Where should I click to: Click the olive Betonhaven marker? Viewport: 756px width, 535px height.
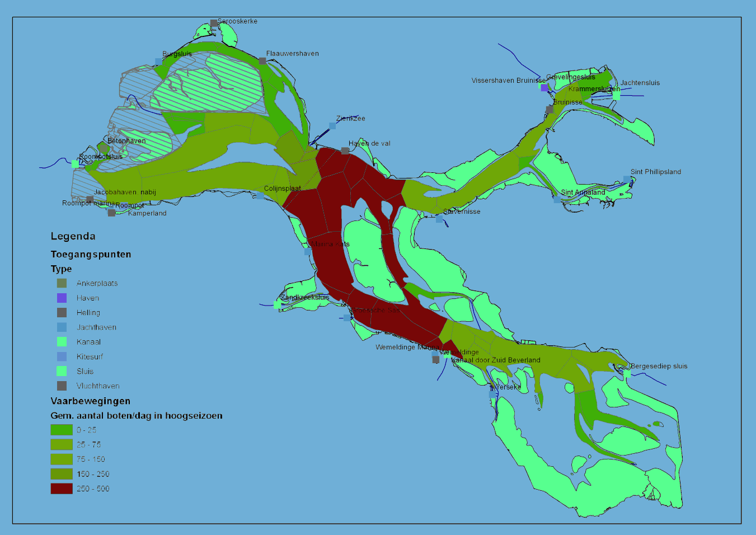pyautogui.click(x=103, y=148)
